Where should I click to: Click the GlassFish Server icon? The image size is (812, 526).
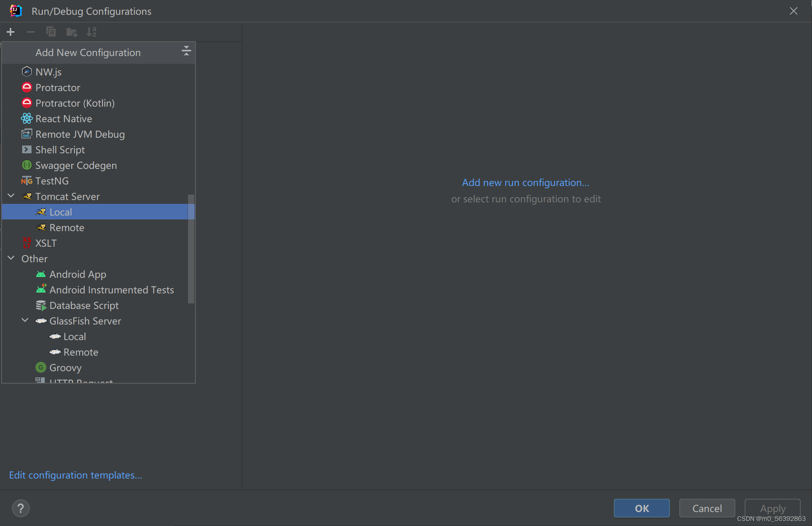tap(41, 321)
